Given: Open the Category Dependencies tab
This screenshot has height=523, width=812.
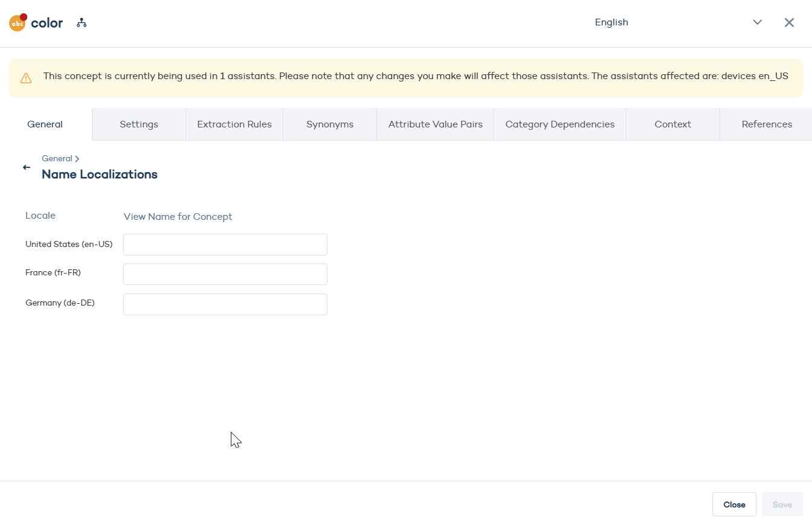Looking at the screenshot, I should 560,124.
